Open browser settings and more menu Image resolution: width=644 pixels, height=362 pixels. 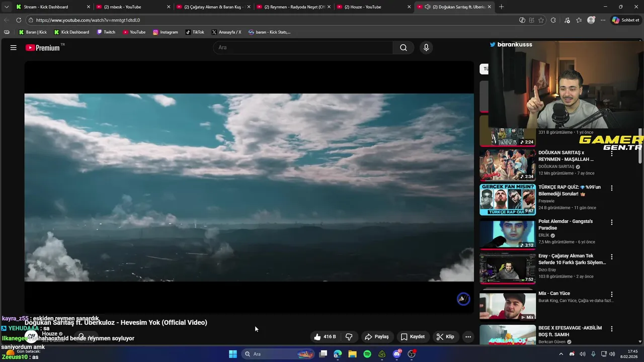click(x=603, y=20)
